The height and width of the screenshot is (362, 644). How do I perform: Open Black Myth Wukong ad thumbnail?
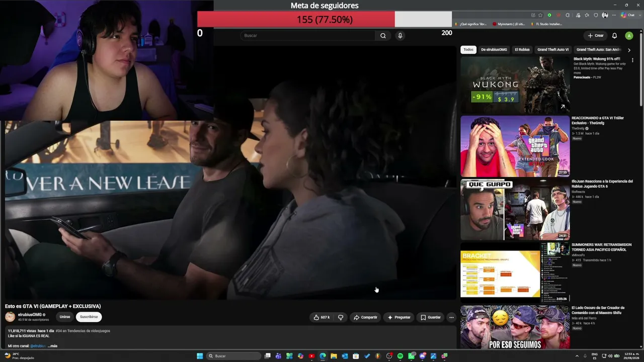point(515,83)
